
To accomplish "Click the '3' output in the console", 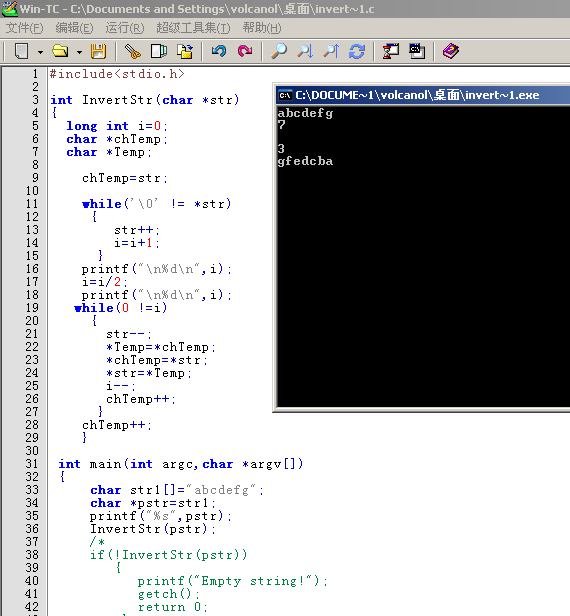I will pos(281,149).
